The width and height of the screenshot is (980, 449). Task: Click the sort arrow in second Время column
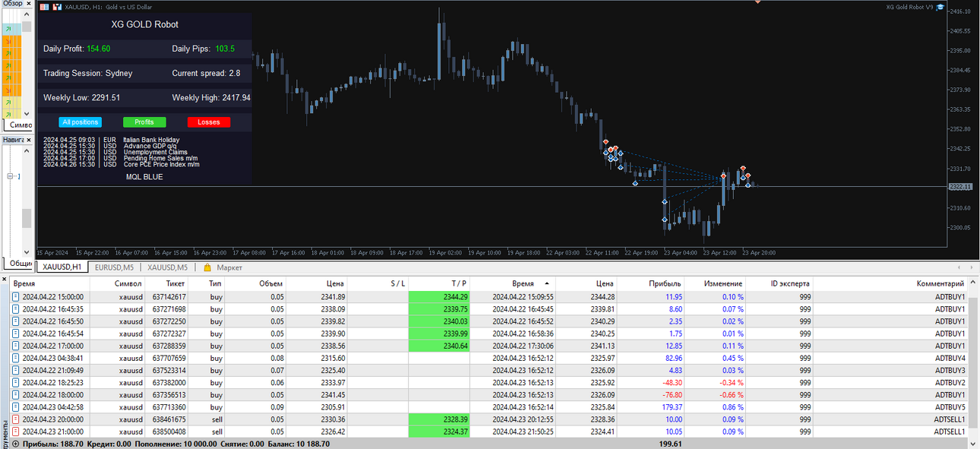(547, 283)
